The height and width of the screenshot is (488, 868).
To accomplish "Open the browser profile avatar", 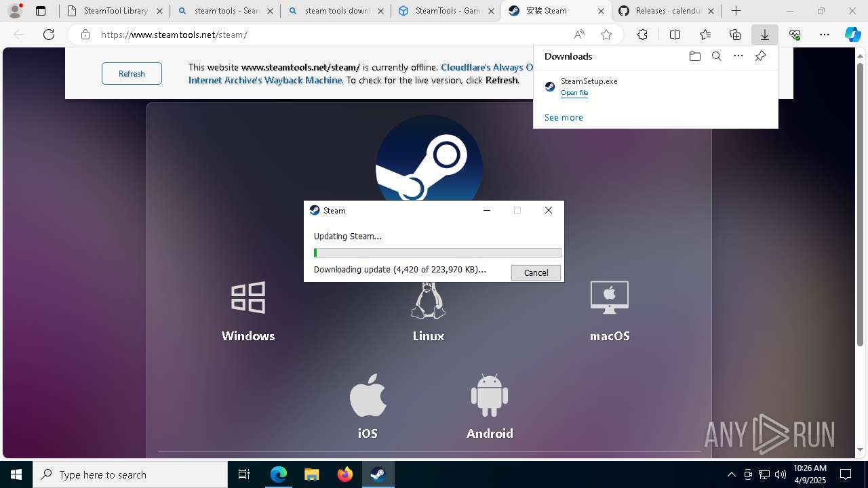I will pos(15,11).
